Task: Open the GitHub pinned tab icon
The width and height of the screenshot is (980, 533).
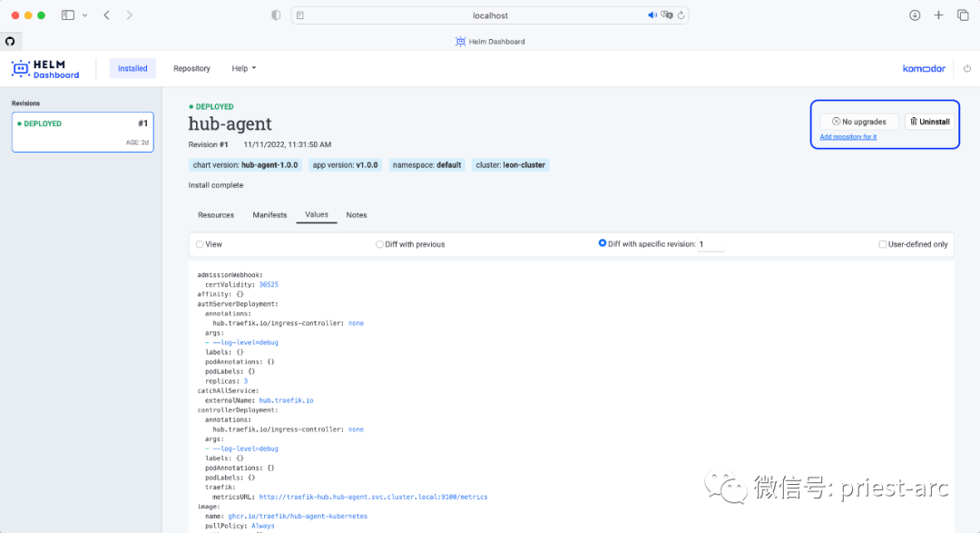Action: [10, 41]
